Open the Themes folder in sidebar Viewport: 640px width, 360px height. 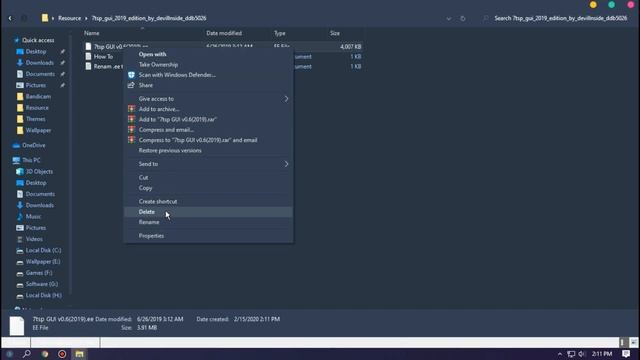coord(36,119)
